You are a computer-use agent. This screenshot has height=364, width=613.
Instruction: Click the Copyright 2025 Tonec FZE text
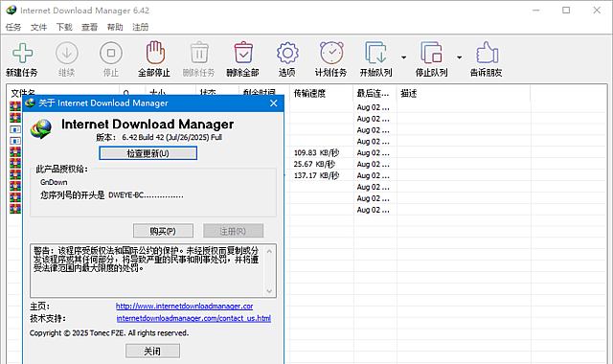point(109,333)
